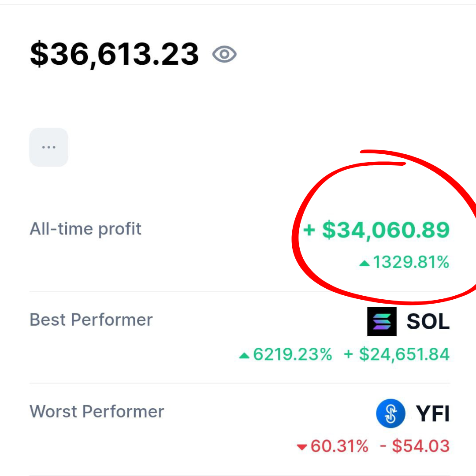Click the plus sign before $34,060.89
Image resolution: width=476 pixels, height=476 pixels.
(310, 230)
